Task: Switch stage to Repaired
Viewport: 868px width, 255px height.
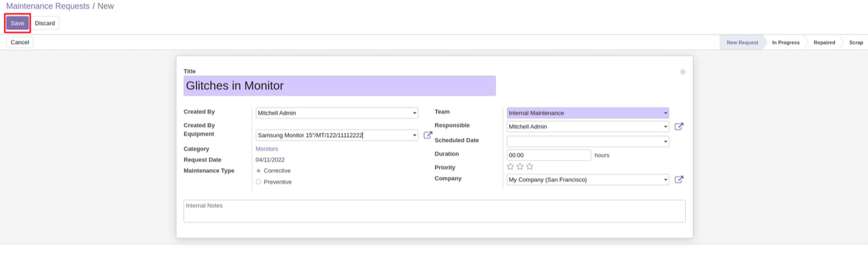Action: 824,42
